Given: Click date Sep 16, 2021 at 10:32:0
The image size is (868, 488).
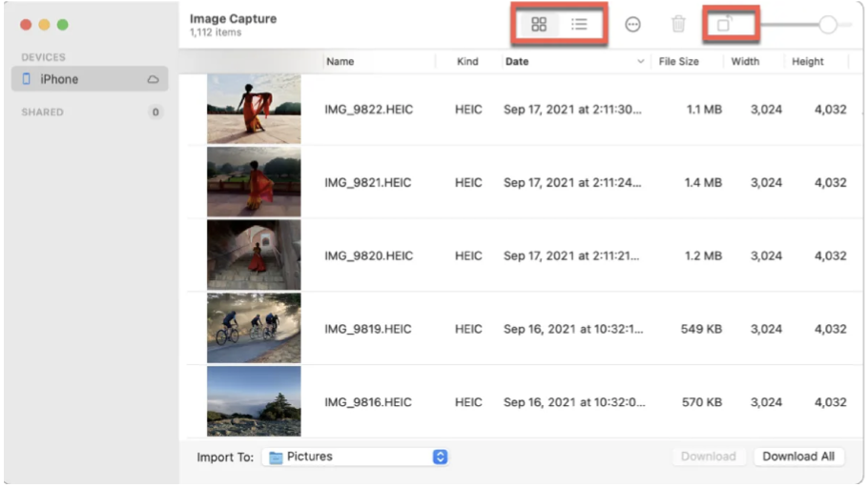Looking at the screenshot, I should 574,401.
